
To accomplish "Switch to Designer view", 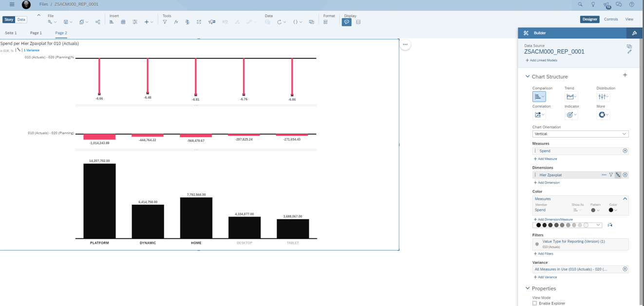I will [x=589, y=19].
